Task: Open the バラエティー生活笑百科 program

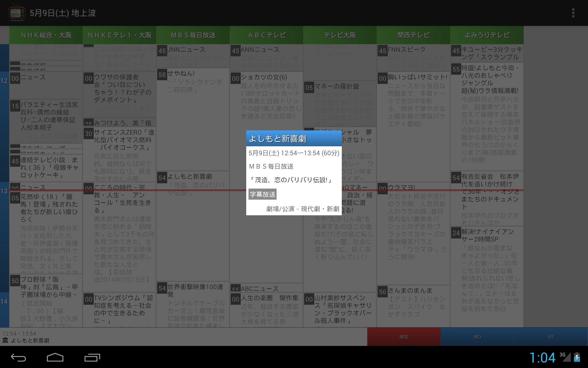Action: (46, 121)
